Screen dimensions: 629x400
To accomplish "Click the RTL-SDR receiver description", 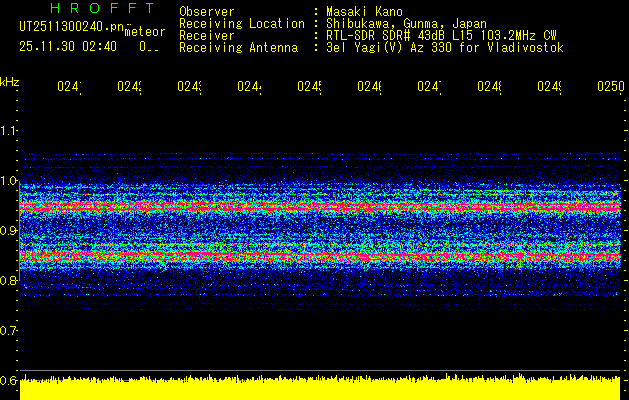I will (441, 35).
